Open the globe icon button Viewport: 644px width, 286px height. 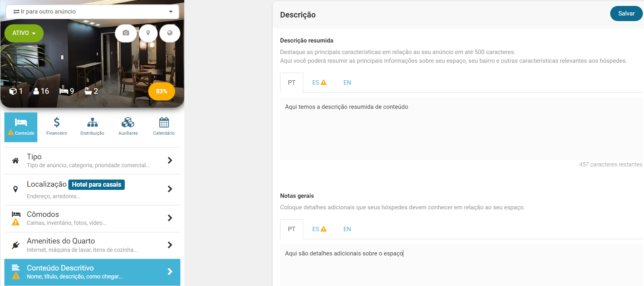[170, 33]
